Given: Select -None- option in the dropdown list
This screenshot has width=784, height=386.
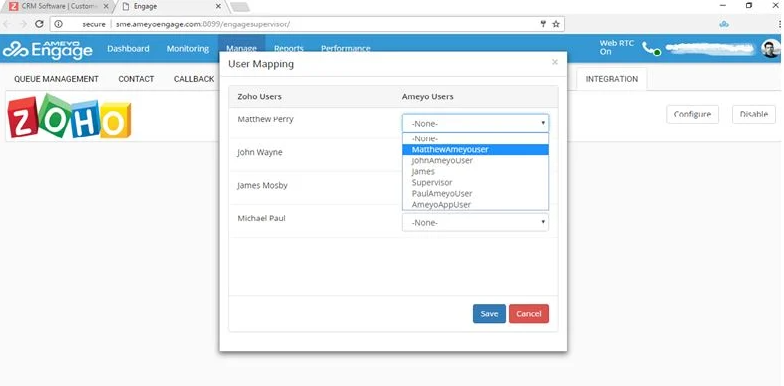Looking at the screenshot, I should pos(475,138).
